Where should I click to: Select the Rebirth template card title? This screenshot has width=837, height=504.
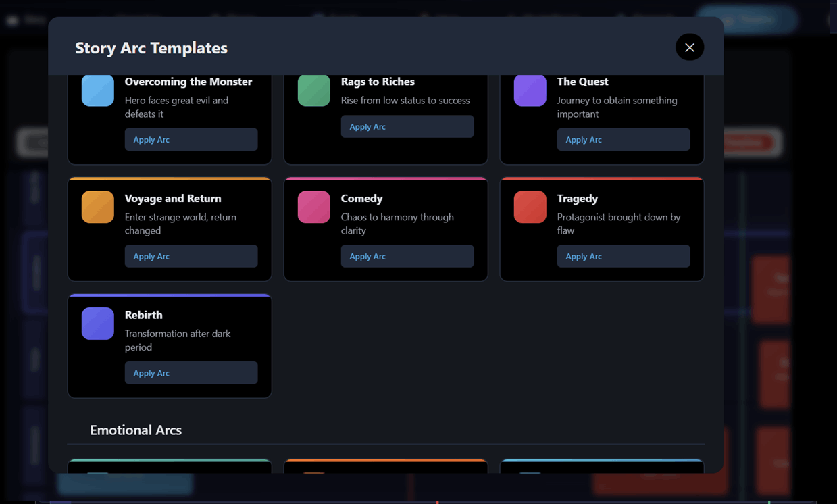coord(143,315)
